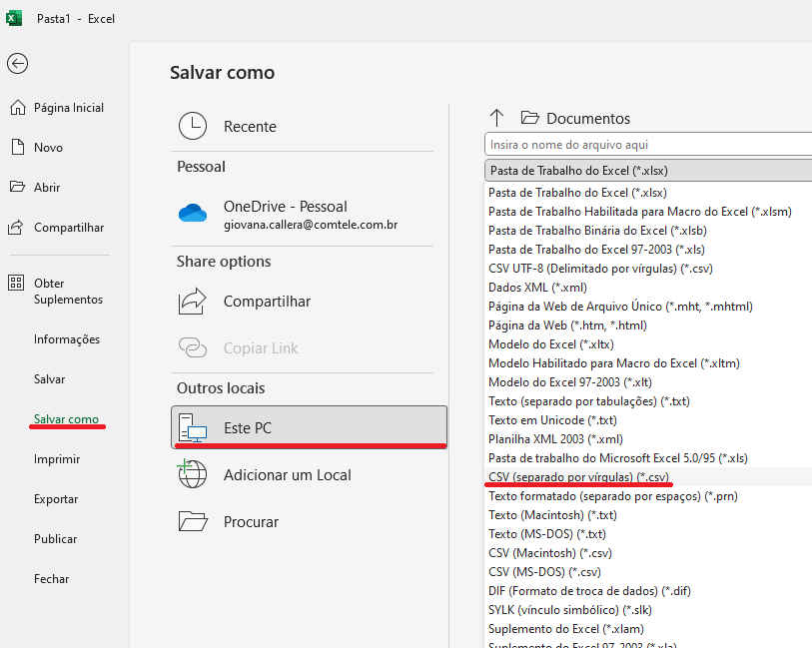The image size is (812, 648).
Task: Click the folder icon for Procurar
Action: (x=193, y=521)
